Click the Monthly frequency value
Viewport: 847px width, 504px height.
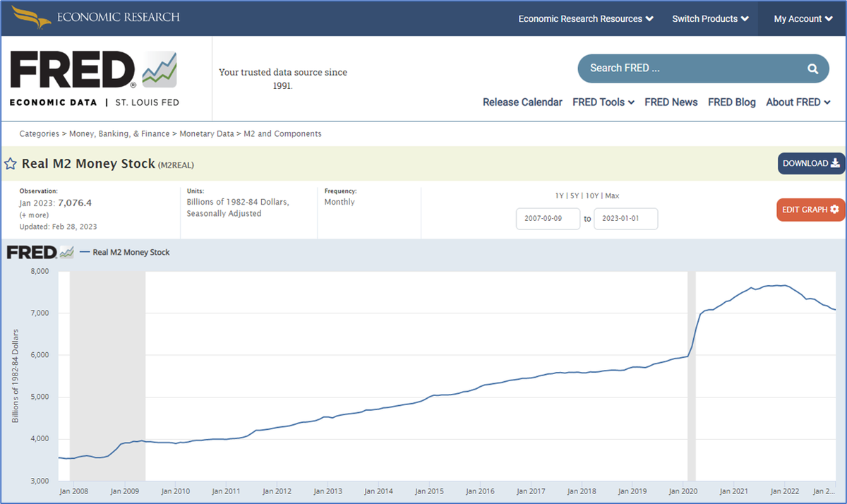340,202
